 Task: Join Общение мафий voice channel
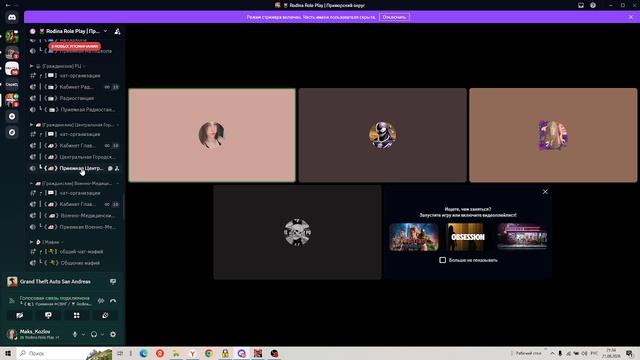coord(75,263)
